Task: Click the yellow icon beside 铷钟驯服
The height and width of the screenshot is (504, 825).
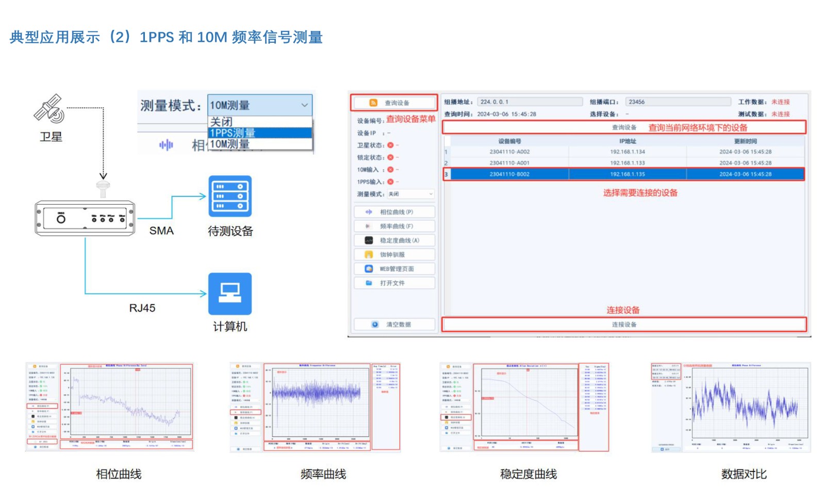Action: pyautogui.click(x=369, y=255)
